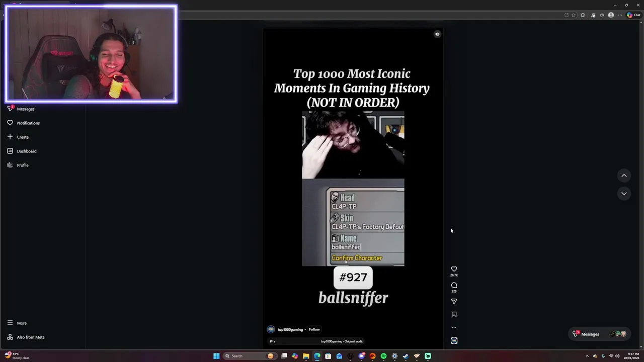This screenshot has width=644, height=362.
Task: Open Messages in the Instagram sidebar
Action: click(21, 109)
